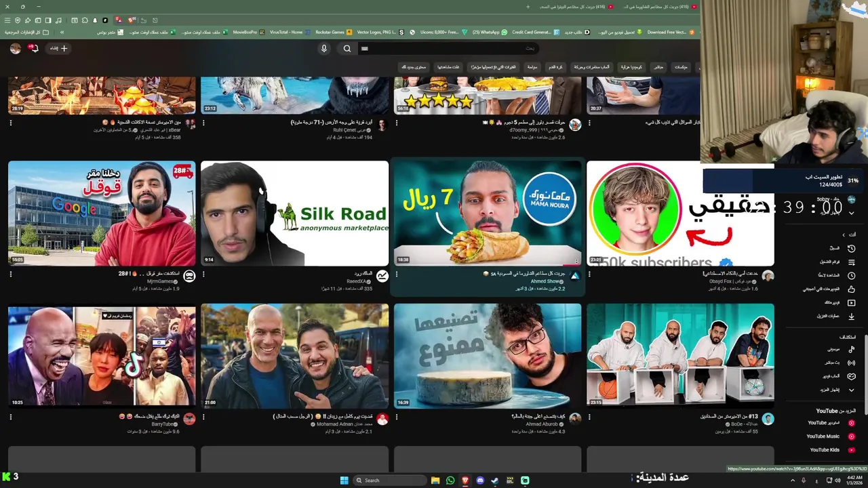Open Ahmed Show channel avatar
Viewport: 868px width, 488px height.
575,276
